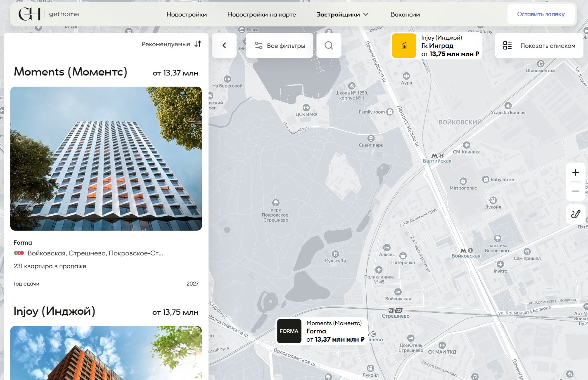
Task: Select the Поликлиника № 45 marker
Action: coord(379,270)
